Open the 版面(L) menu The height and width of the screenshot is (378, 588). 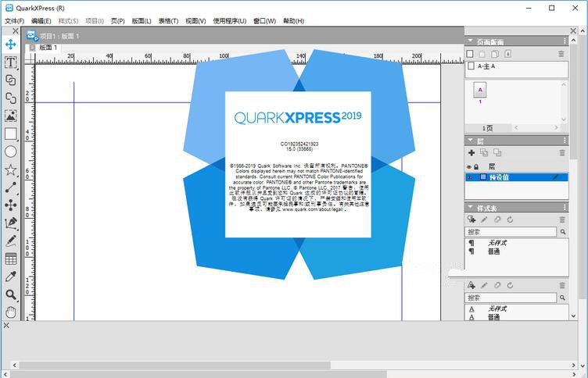pyautogui.click(x=142, y=21)
